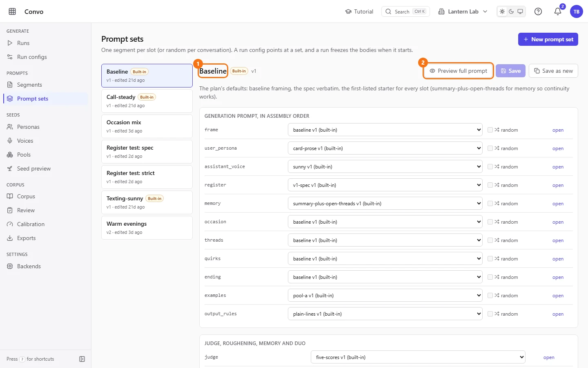This screenshot has width=588, height=368.
Task: Enable random for the frame slot
Action: coord(490,130)
